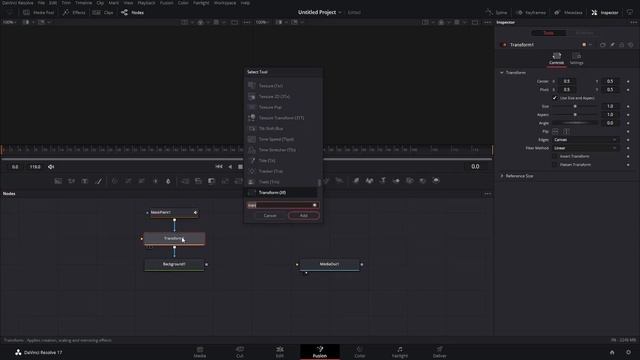The height and width of the screenshot is (360, 640).
Task: Open the Filter Method Linear dropdown
Action: (x=585, y=148)
